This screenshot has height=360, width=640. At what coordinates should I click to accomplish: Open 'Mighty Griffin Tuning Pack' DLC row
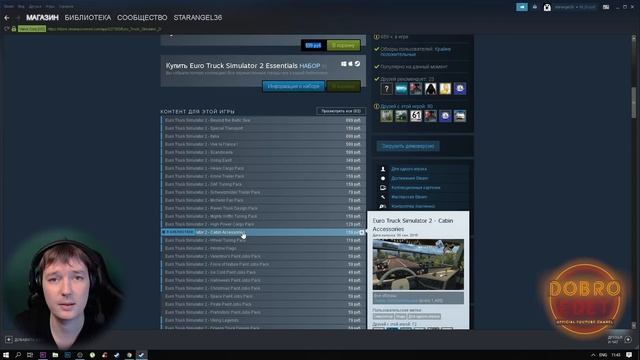click(x=263, y=216)
